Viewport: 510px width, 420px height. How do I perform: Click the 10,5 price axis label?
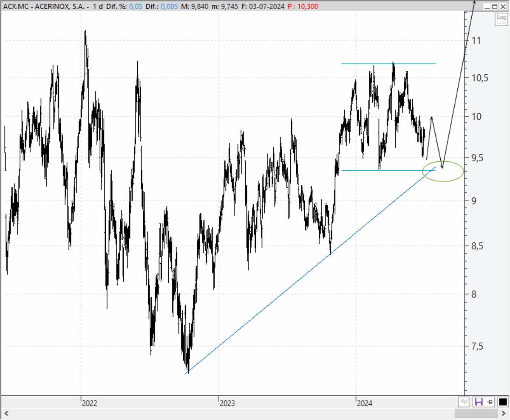pyautogui.click(x=479, y=78)
